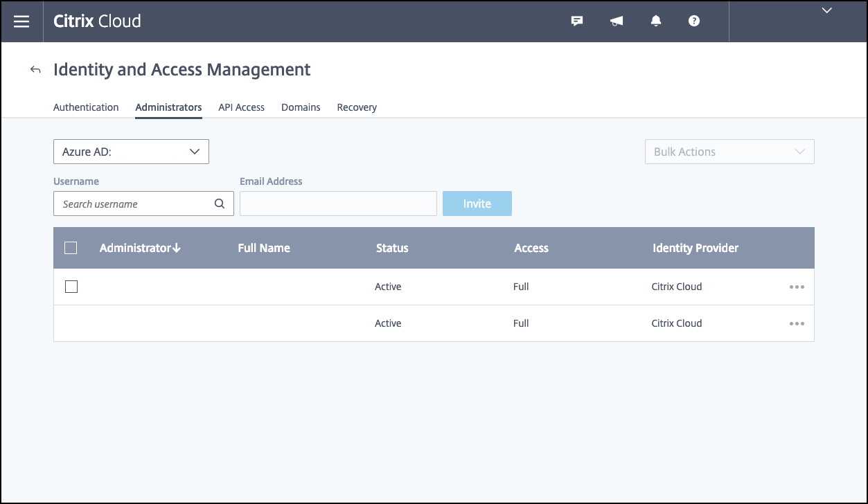Open the help question mark icon

coord(694,21)
